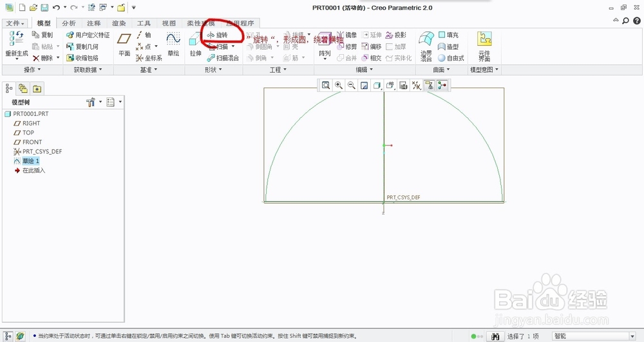644x342 pixels.
Task: Open the 文件 file menu dropdown
Action: click(15, 23)
